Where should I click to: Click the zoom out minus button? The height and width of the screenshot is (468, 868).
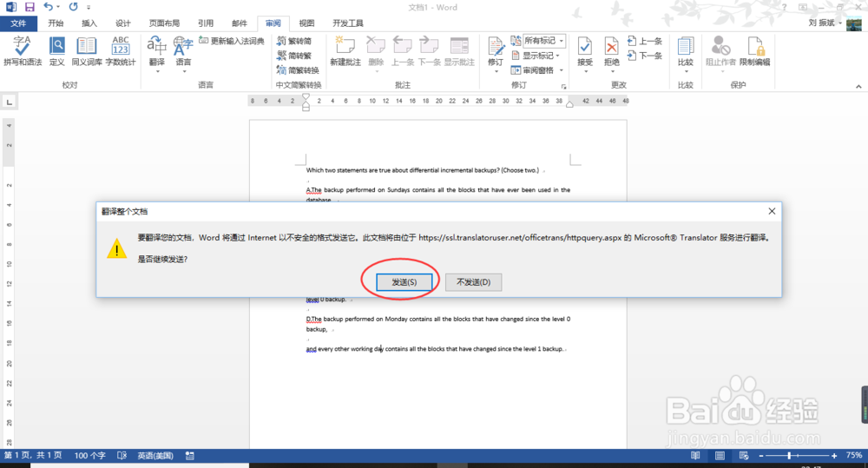[x=761, y=455]
